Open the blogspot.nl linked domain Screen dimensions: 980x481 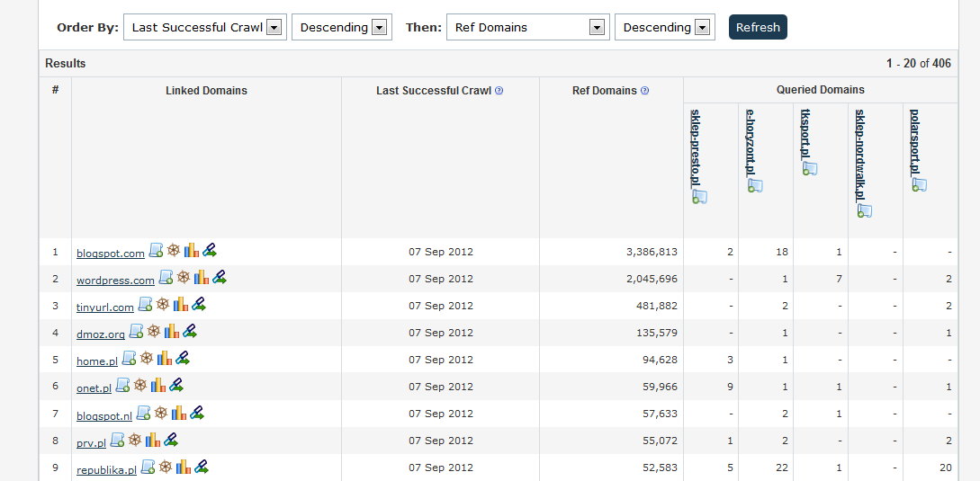[103, 415]
